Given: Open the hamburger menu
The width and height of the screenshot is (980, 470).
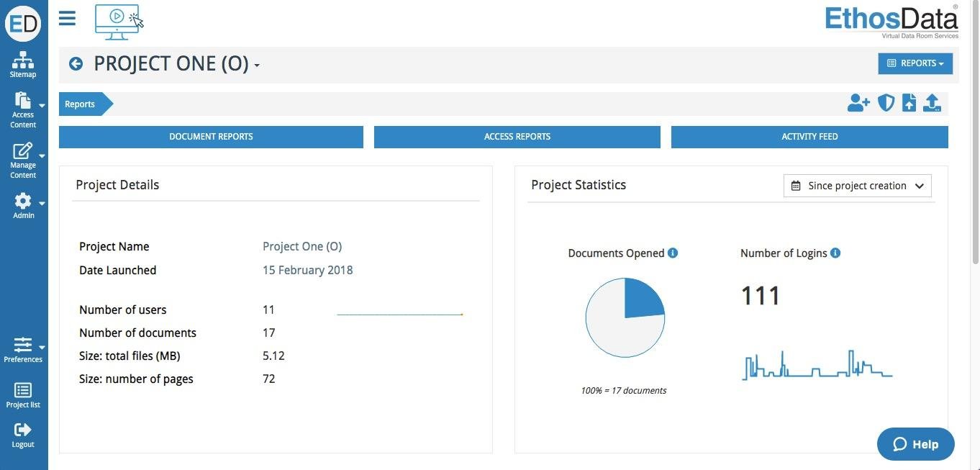Looking at the screenshot, I should pos(67,19).
